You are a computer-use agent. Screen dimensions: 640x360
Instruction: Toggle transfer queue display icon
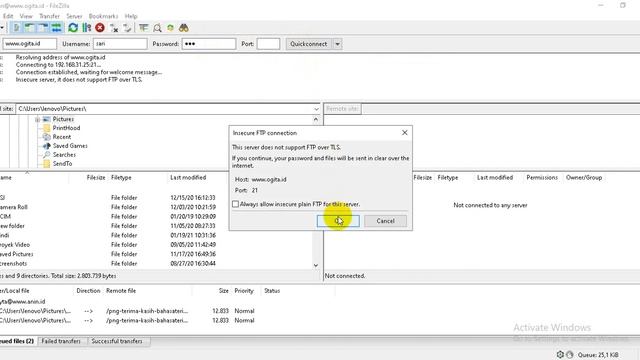pyautogui.click(x=56, y=28)
